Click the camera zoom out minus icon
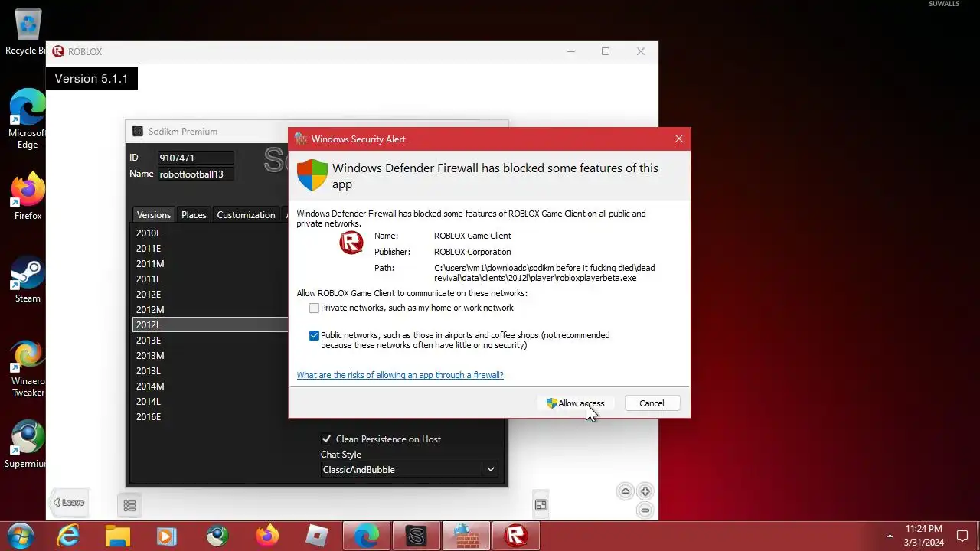The image size is (980, 551). (645, 510)
